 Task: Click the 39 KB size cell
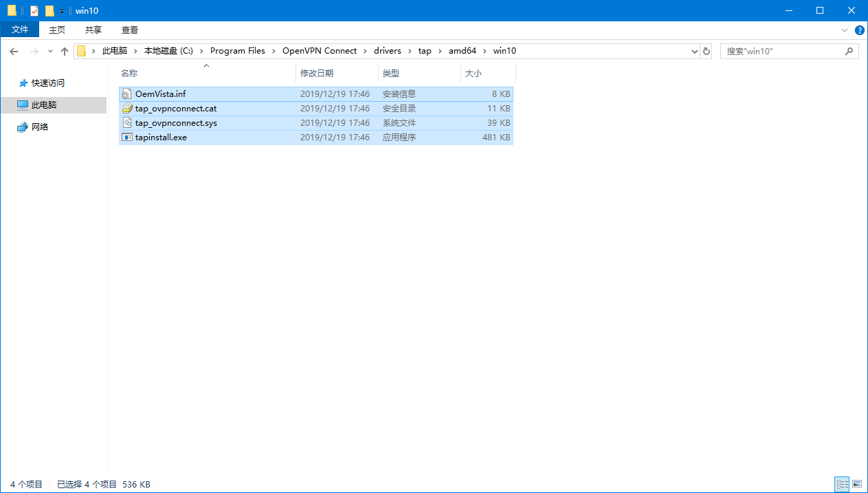[499, 123]
